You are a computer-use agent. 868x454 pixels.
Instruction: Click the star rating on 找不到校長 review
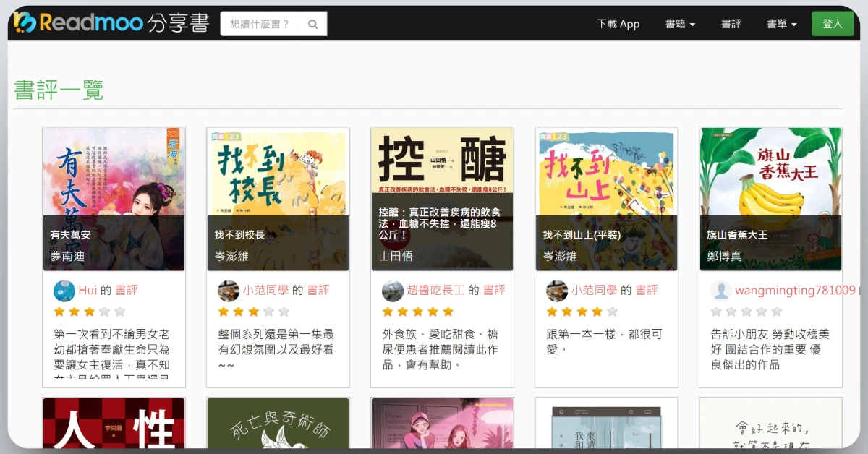tap(254, 312)
